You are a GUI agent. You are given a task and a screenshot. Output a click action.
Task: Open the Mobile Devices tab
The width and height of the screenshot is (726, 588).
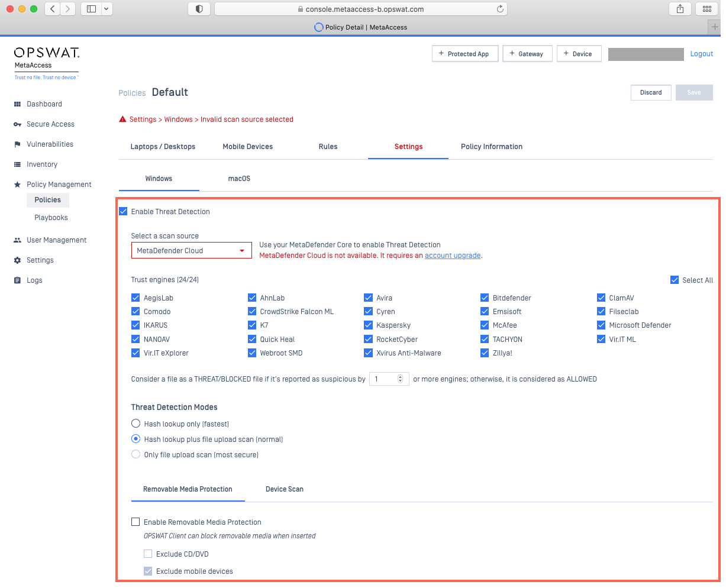pos(248,147)
